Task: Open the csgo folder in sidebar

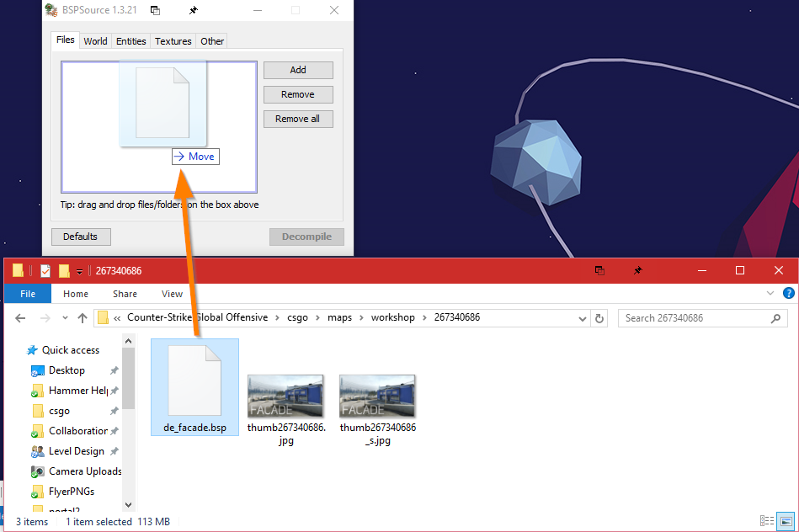Action: click(51, 411)
